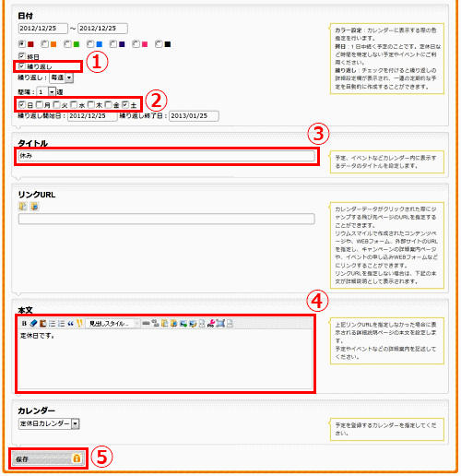
Task: Click the eraser clear-formatting icon
Action: coord(33,323)
